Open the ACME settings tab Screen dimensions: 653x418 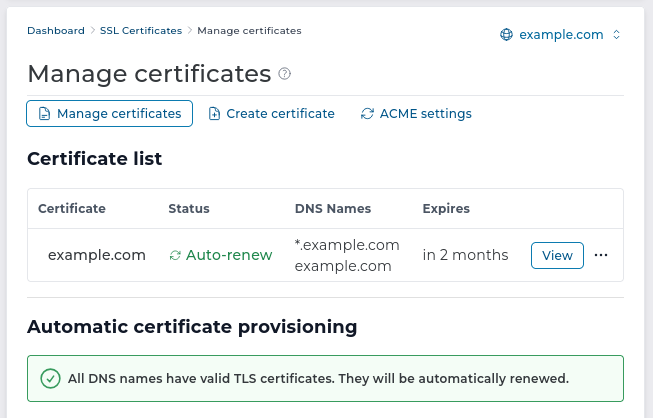click(416, 114)
